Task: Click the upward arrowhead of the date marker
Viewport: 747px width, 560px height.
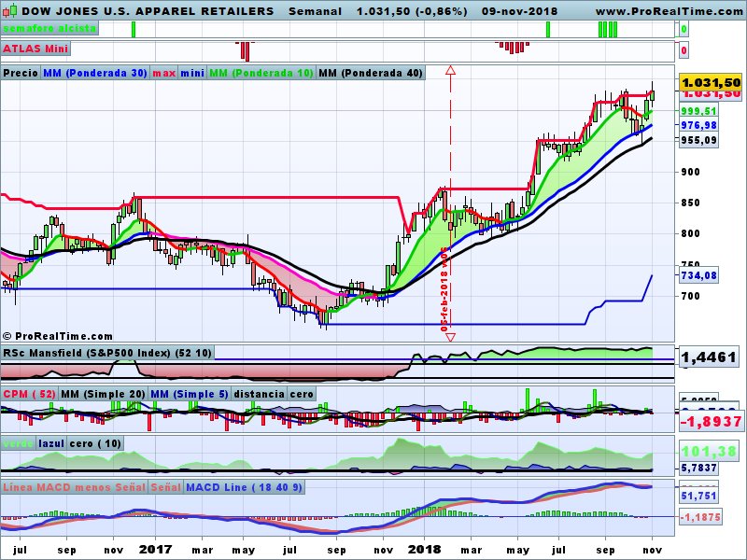Action: click(450, 70)
